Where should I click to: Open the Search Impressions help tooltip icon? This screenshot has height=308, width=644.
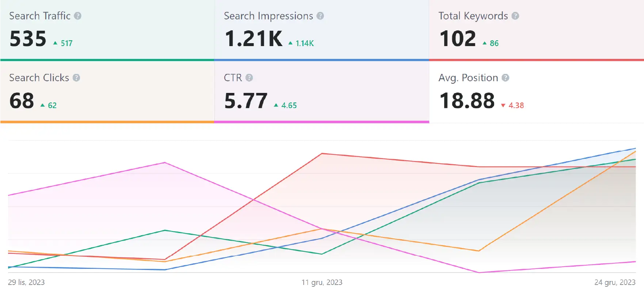[320, 16]
